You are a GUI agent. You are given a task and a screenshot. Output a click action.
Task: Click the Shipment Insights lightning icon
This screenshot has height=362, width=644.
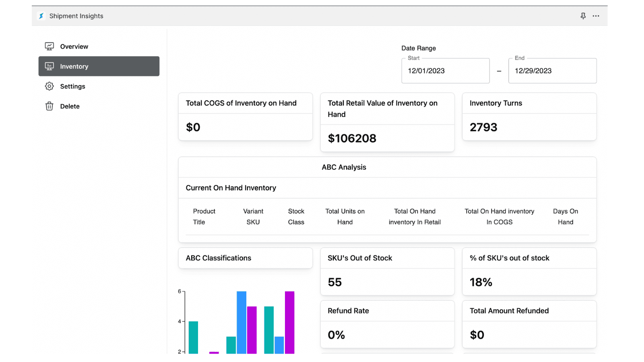coord(41,16)
